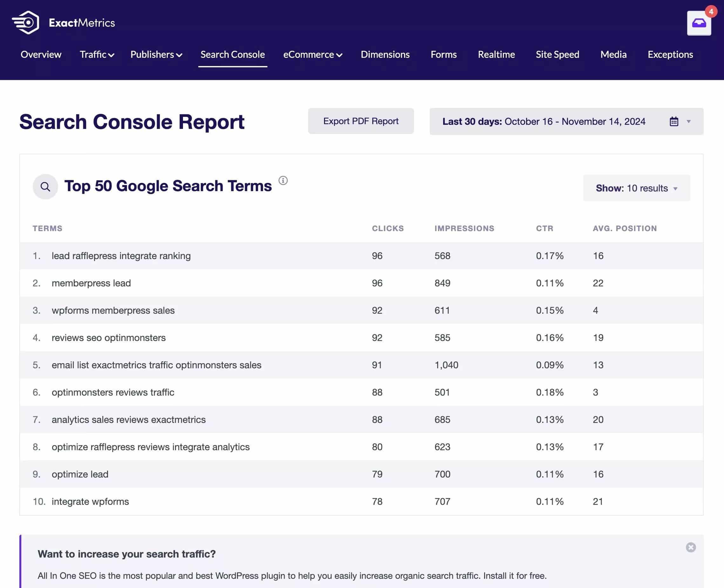Select term 'email list exactmetrics traffic optinmonsters sales'
The height and width of the screenshot is (588, 724).
tap(156, 365)
